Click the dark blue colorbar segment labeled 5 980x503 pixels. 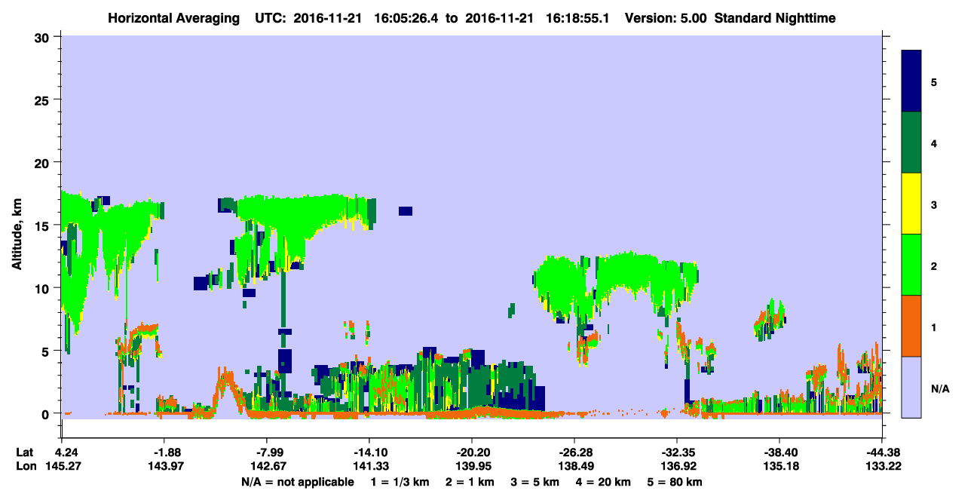[911, 81]
